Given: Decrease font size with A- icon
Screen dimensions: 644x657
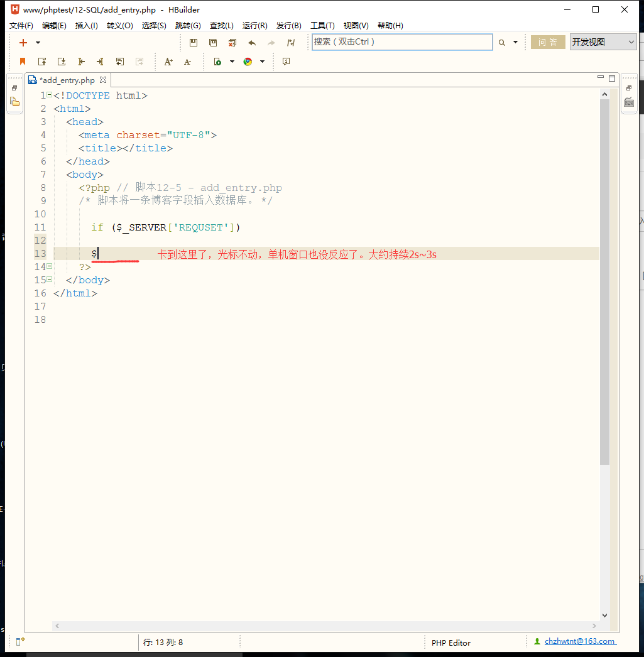Looking at the screenshot, I should tap(187, 62).
